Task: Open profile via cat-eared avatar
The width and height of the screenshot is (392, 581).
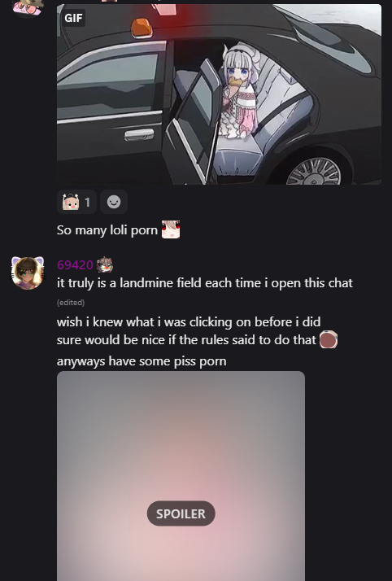Action: pos(28,273)
